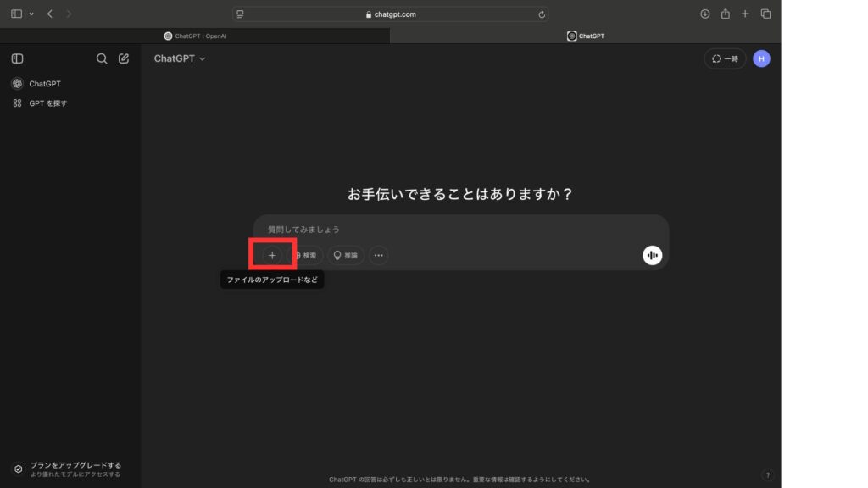
Task: Click upgrade plan shield icon
Action: (19, 469)
